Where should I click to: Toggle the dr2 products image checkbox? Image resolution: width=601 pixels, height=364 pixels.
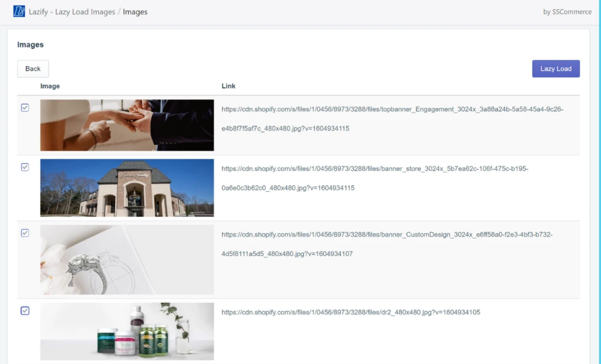pyautogui.click(x=25, y=311)
